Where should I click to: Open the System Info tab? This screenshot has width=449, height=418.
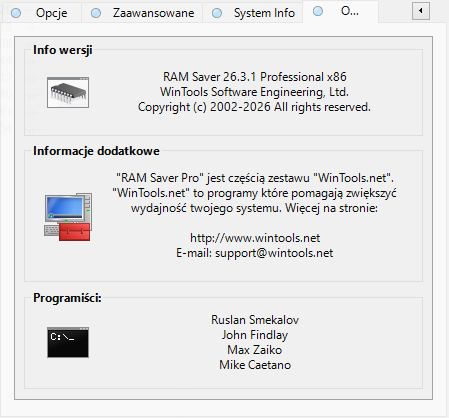[x=253, y=13]
